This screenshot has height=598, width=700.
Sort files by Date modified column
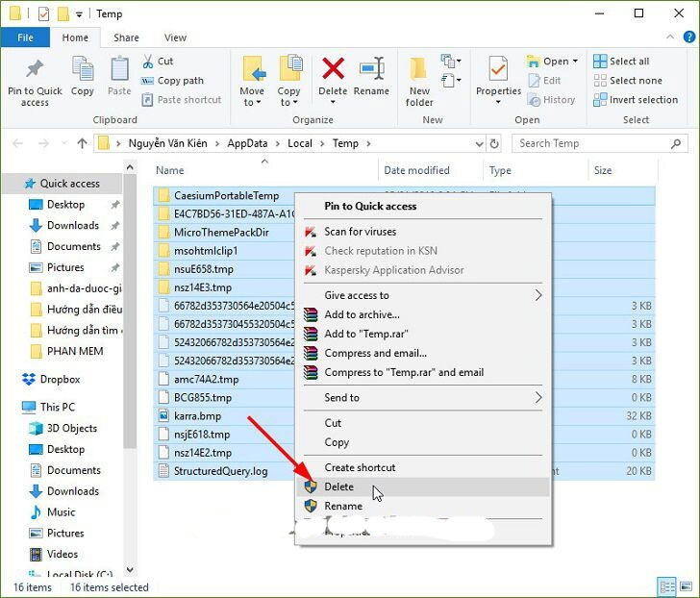point(416,170)
